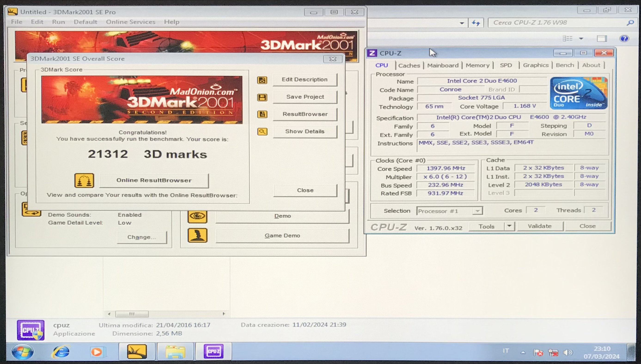This screenshot has width=641, height=364.
Task: Expand the Processor #1 selection dropdown
Action: click(x=477, y=211)
